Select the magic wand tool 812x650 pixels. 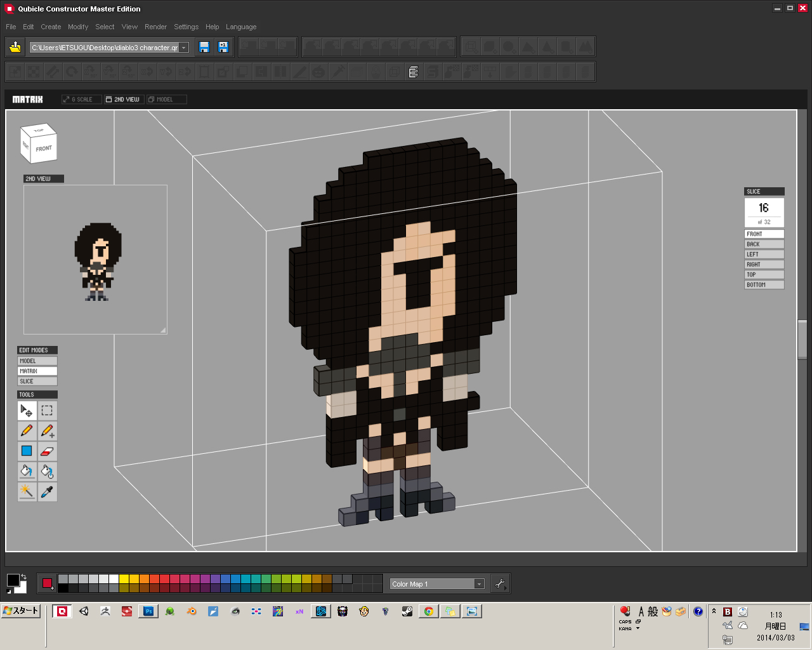(27, 492)
